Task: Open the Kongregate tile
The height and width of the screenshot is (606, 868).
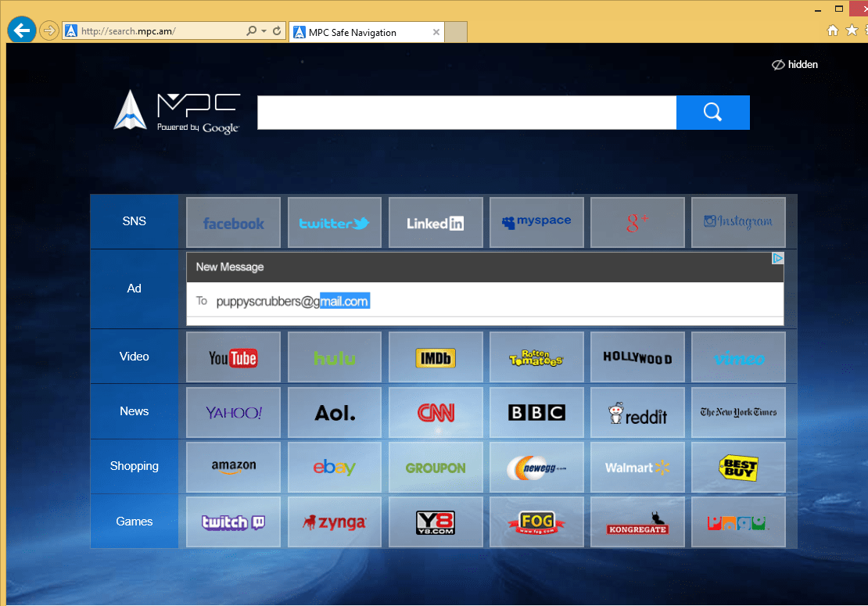Action: pos(637,522)
